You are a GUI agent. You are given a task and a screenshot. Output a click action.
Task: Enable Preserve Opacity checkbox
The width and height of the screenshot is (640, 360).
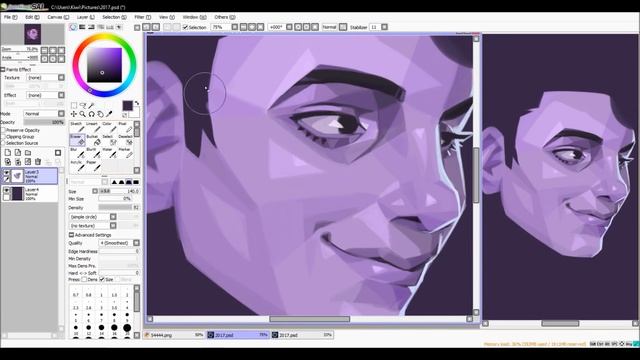[3, 130]
